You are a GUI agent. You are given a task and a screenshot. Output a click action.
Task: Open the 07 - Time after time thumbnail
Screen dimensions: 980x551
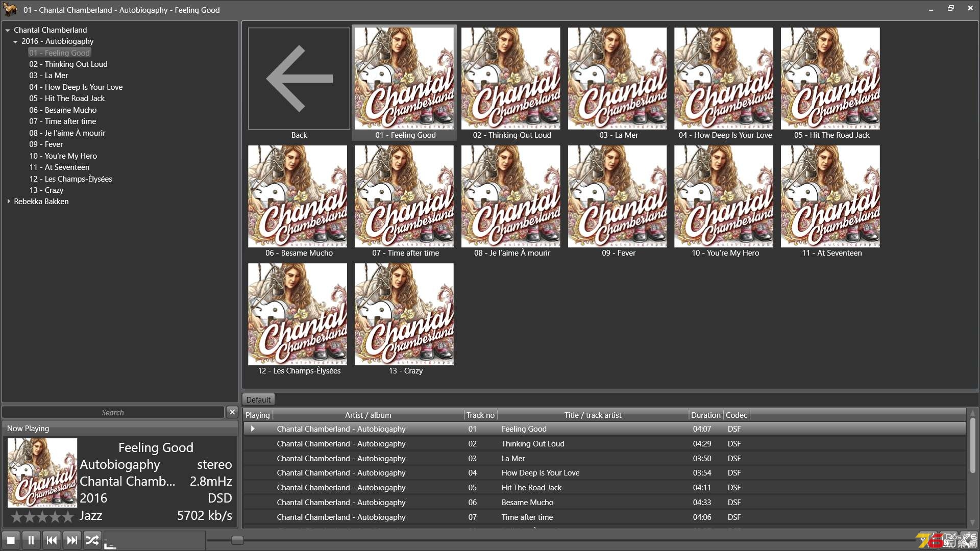click(404, 196)
